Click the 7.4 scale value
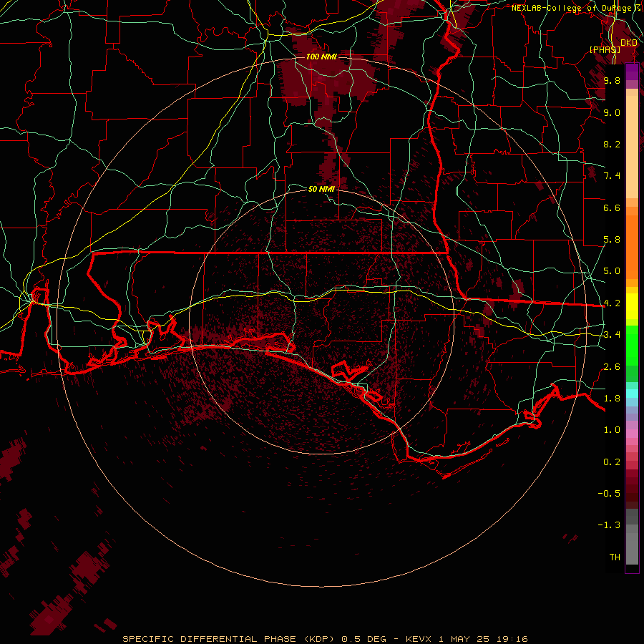The width and height of the screenshot is (644, 644). click(x=612, y=176)
